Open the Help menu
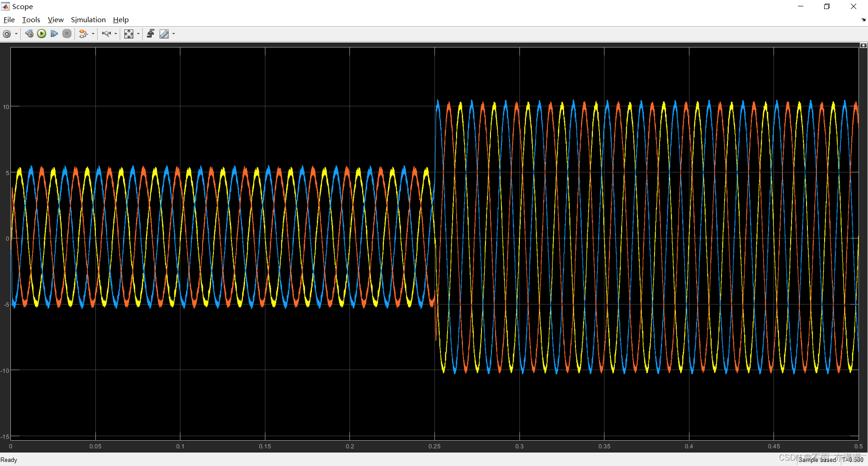Image resolution: width=868 pixels, height=466 pixels. point(121,20)
